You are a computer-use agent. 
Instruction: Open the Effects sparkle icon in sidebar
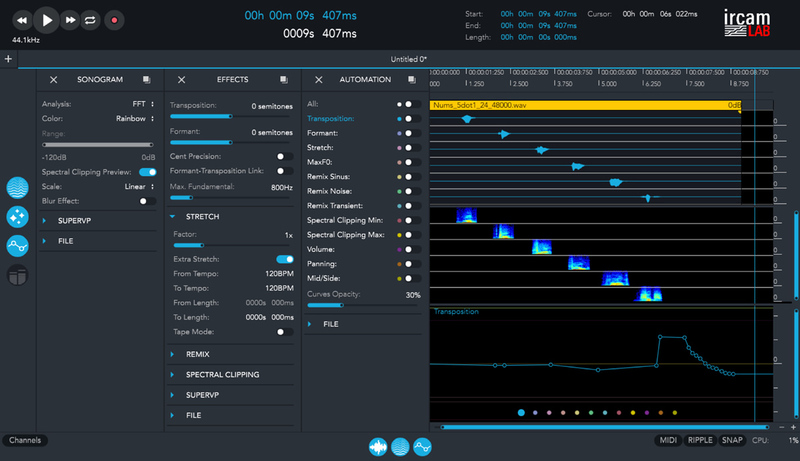[x=17, y=217]
